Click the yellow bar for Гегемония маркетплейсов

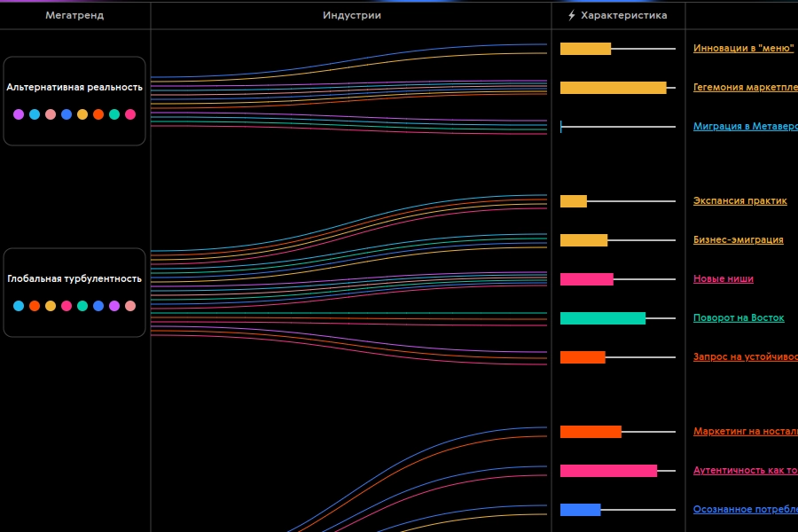coord(614,88)
